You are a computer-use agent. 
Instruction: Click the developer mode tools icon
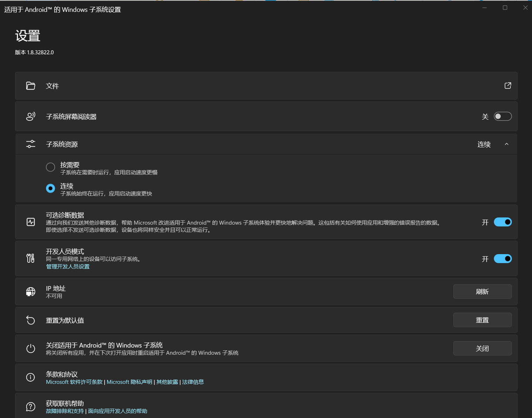point(30,258)
